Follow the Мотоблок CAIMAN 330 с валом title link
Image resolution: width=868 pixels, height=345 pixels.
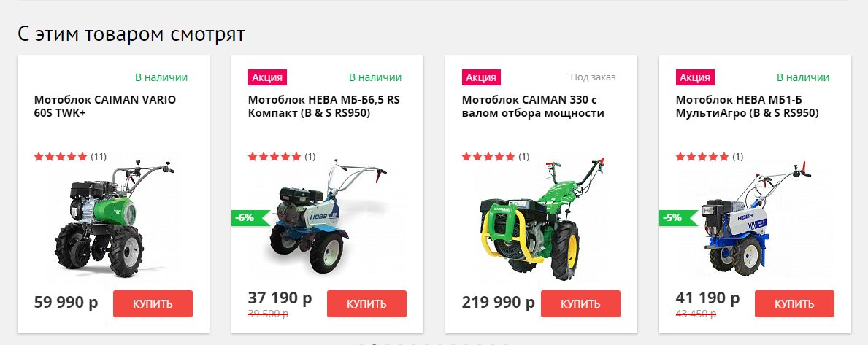533,106
